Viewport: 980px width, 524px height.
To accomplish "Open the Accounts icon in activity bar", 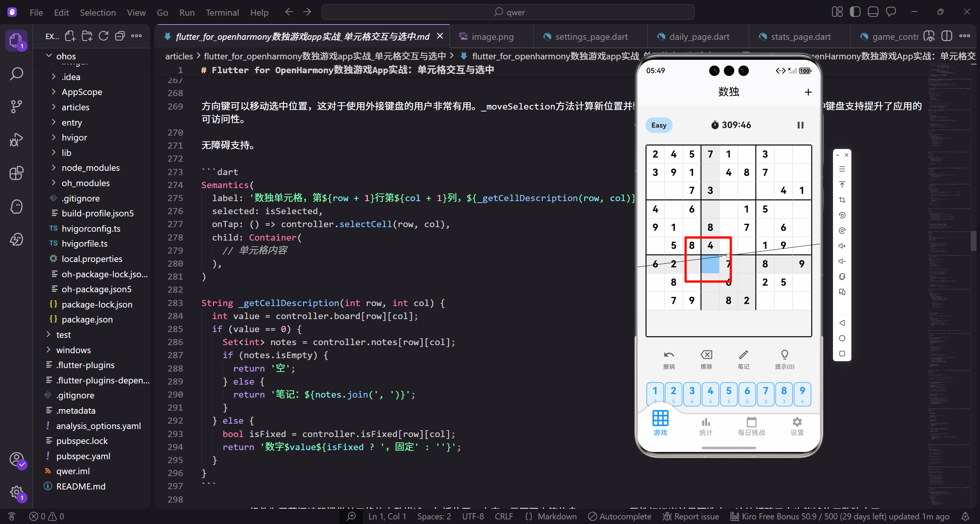I will coord(16,459).
